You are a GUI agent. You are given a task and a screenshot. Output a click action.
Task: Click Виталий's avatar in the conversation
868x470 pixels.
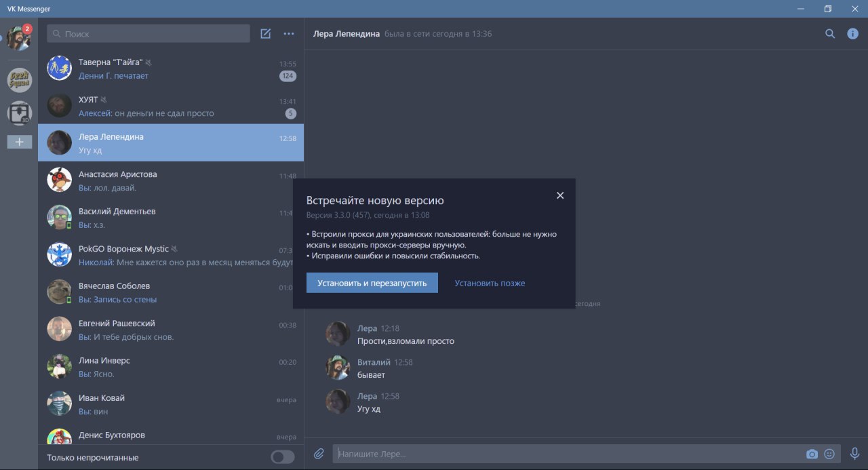point(338,368)
